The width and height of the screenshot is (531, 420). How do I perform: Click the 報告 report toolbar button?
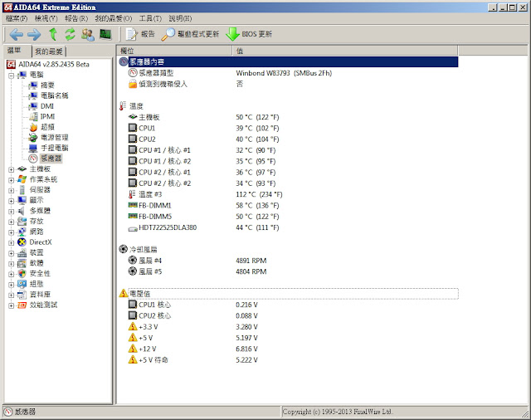[x=140, y=34]
